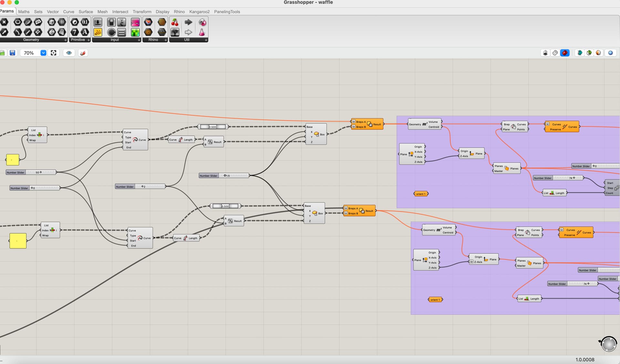Select the lower 'orient 1' orange node
This screenshot has height=364, width=620.
(435, 300)
